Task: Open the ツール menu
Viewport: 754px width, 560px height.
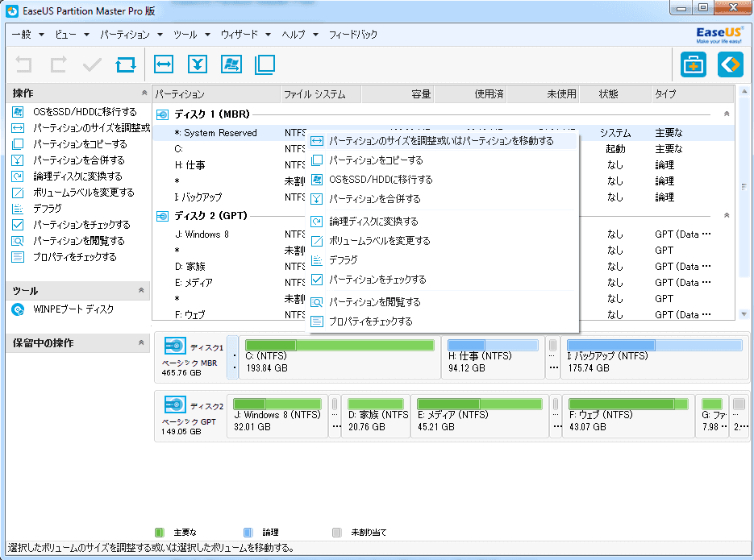Action: click(191, 35)
